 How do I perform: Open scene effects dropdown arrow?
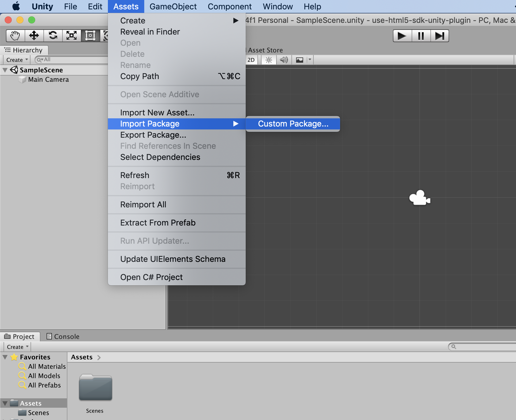pos(310,60)
